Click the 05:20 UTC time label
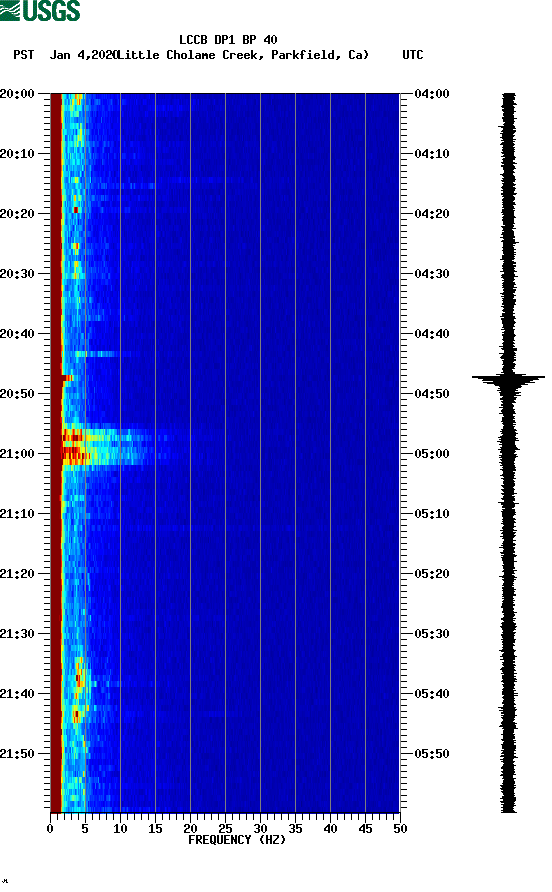 pos(432,574)
